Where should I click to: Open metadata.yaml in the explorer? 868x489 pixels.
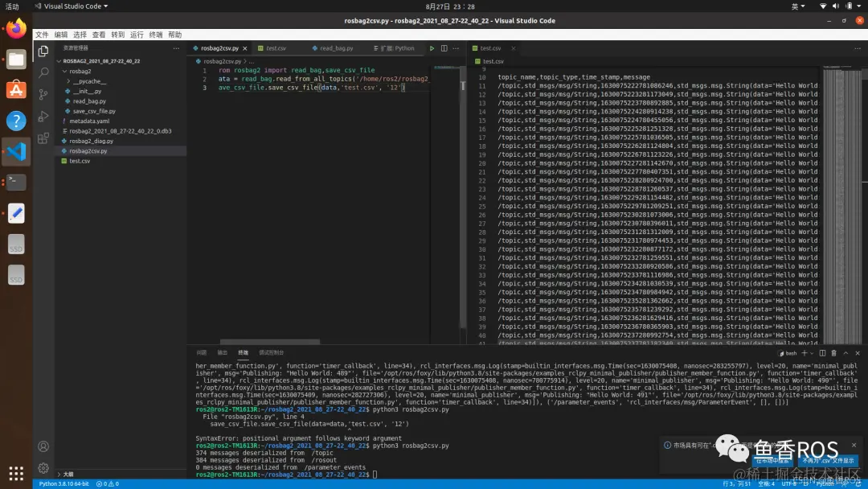(x=89, y=121)
